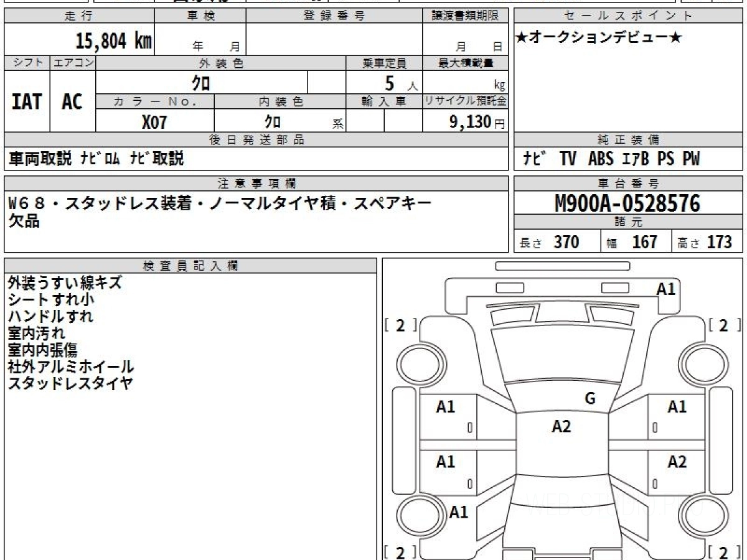The image size is (747, 560).
Task: Select the mileage value 15,804 km
Action: pos(114,41)
